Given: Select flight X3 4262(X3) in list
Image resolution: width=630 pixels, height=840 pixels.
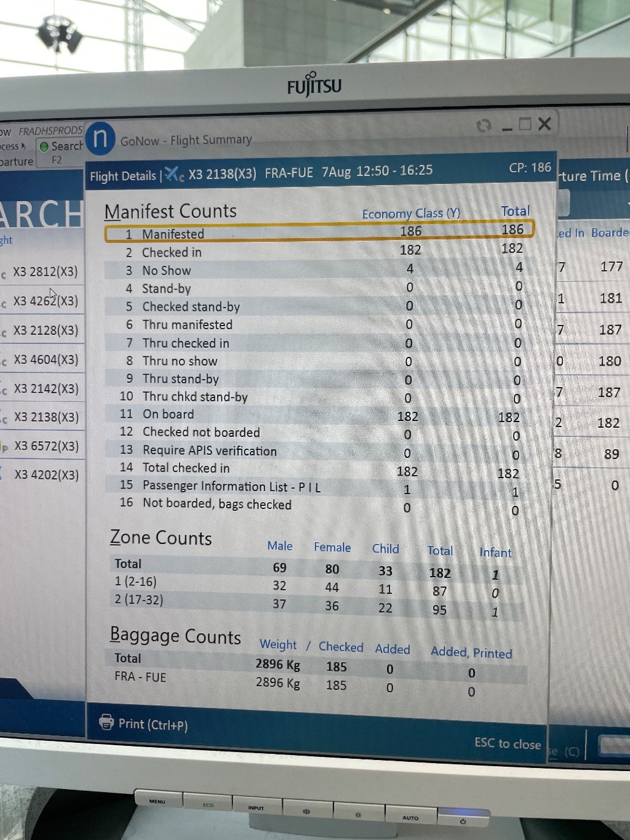Looking at the screenshot, I should (x=46, y=301).
